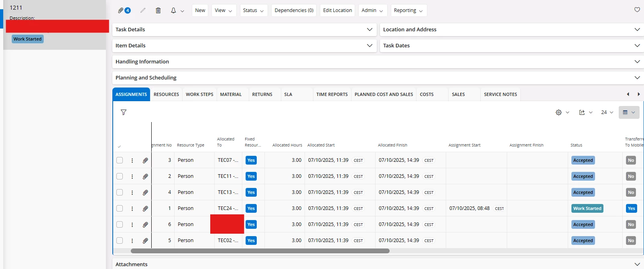This screenshot has width=644, height=269.
Task: Click the pencil edit icon
Action: 143,10
